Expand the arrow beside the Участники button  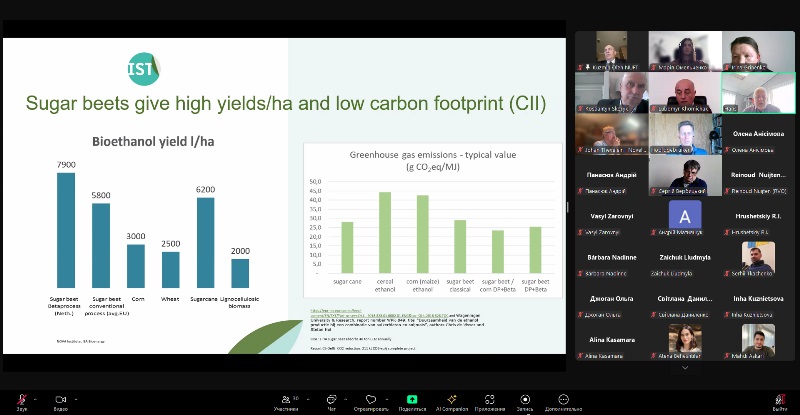point(307,399)
